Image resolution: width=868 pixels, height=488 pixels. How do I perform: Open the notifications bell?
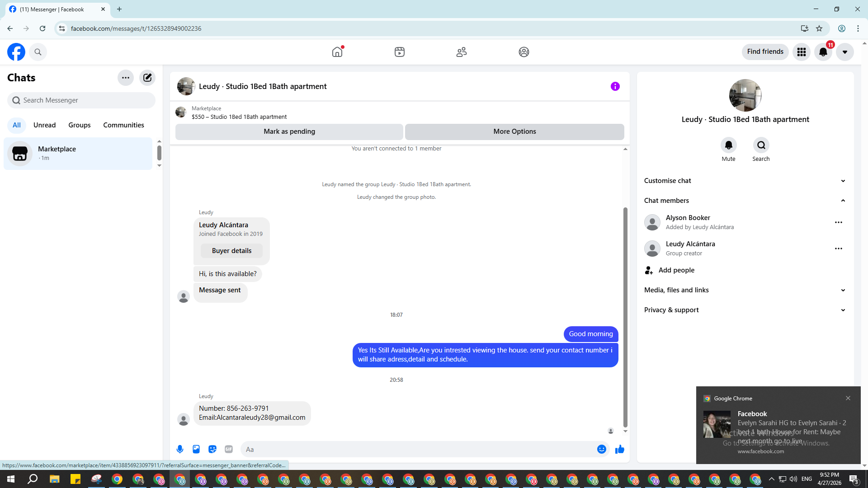coord(823,52)
